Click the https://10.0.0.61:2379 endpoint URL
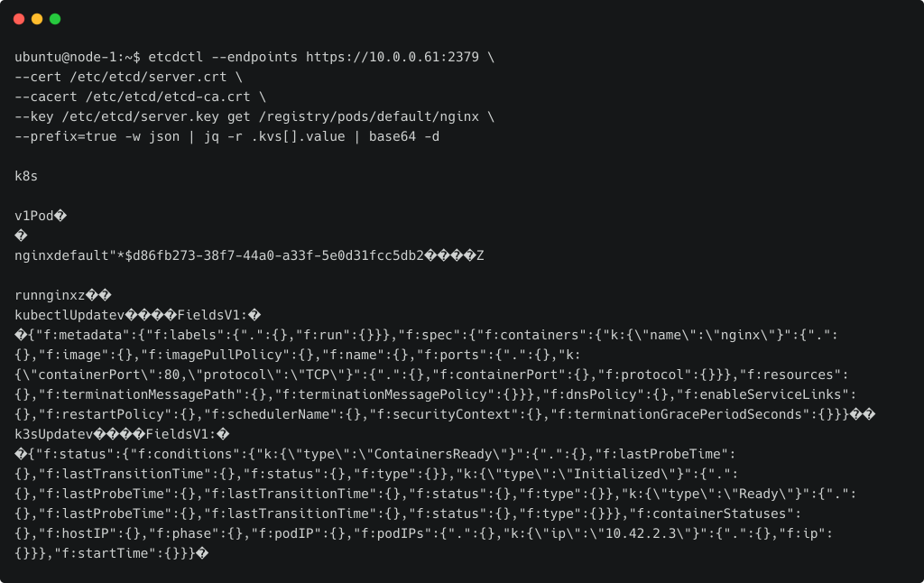924x583 pixels. tap(393, 57)
